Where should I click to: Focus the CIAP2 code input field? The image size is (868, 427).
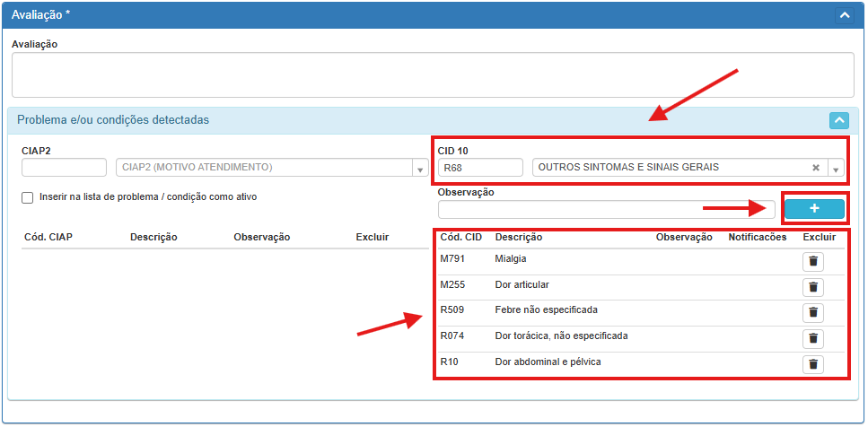coord(64,168)
